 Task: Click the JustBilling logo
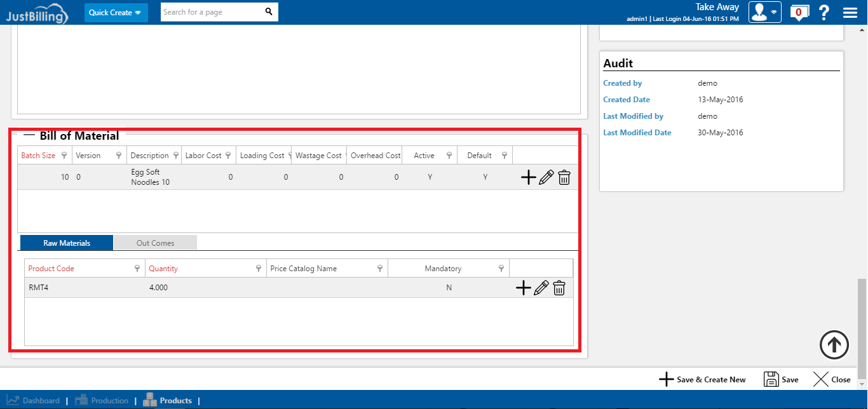coord(37,15)
